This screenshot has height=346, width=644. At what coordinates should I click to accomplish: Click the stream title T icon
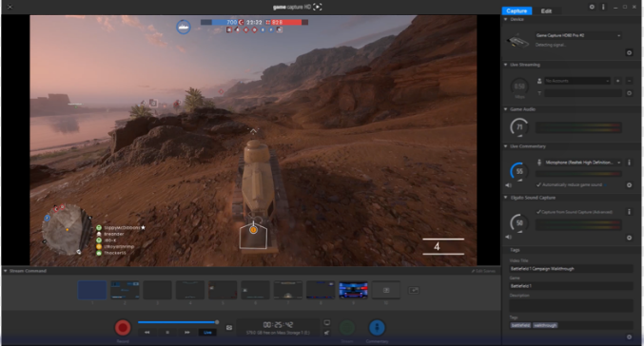[x=539, y=93]
